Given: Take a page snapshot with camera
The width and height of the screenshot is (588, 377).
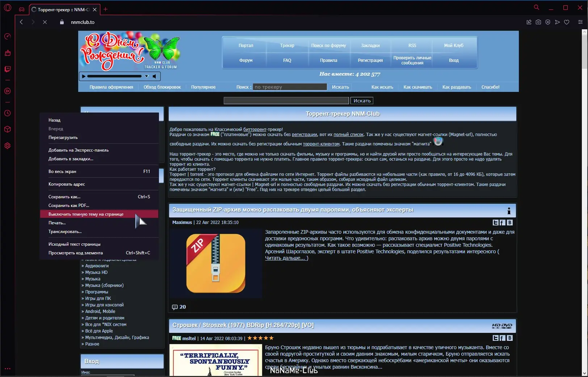Looking at the screenshot, I should click(538, 22).
